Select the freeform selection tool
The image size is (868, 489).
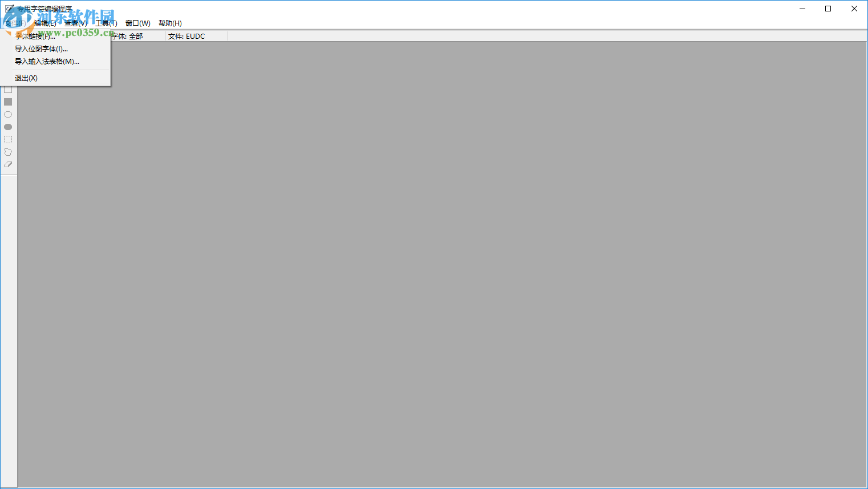tap(8, 152)
